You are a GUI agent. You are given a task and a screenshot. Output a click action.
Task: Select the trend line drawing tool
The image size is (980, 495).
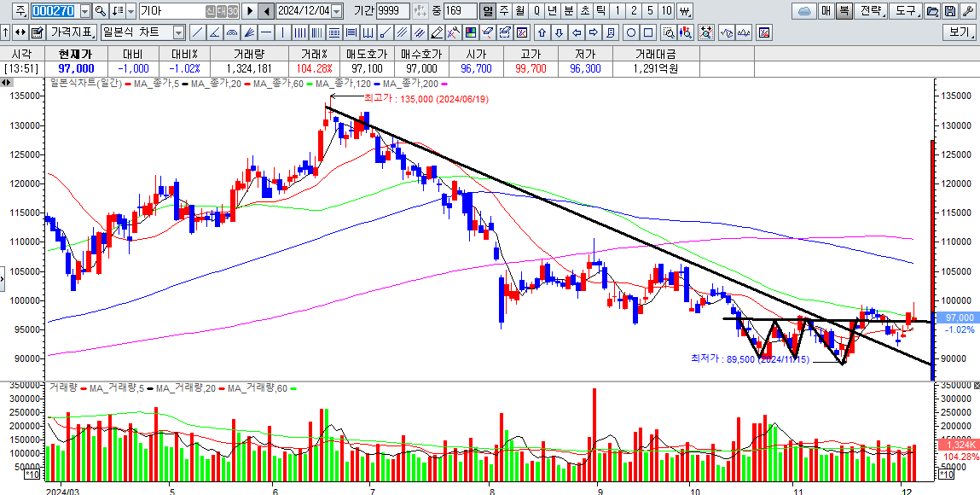coord(197,32)
